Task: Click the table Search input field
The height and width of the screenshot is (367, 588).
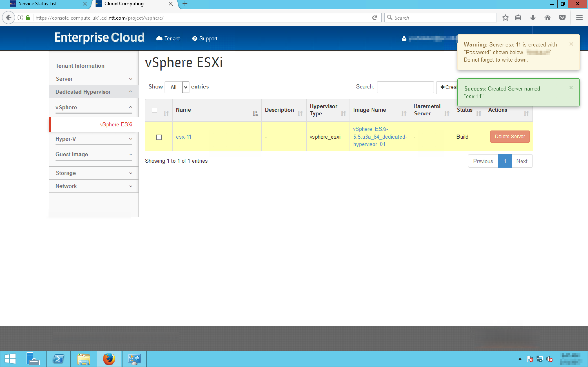Action: tap(405, 87)
